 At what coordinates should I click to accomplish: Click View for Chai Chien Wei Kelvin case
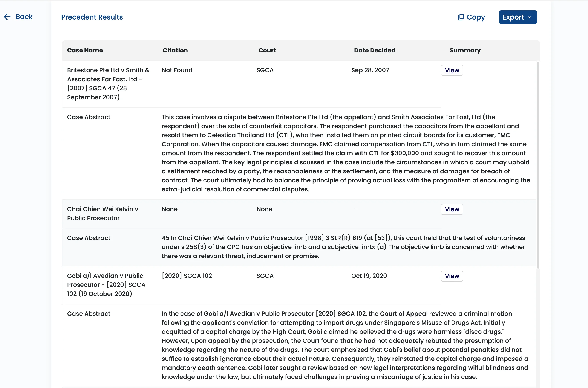pyautogui.click(x=452, y=209)
